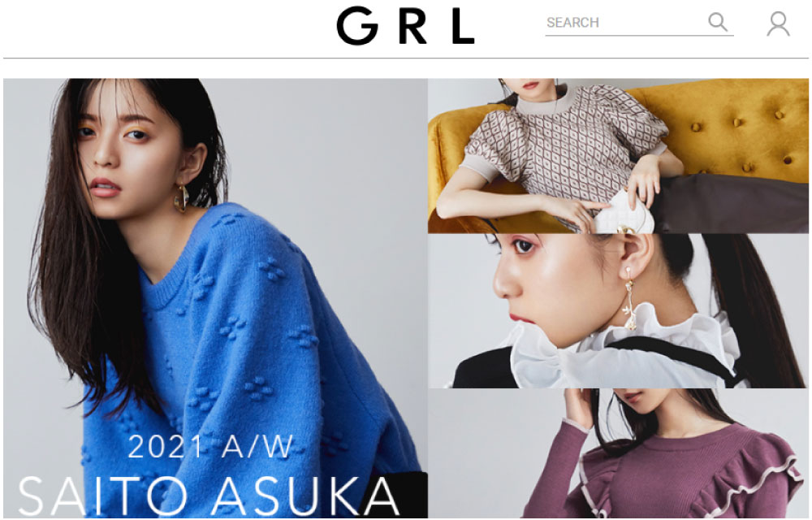Open the blue knit sweater banner
The width and height of the screenshot is (812, 520).
(x=215, y=298)
